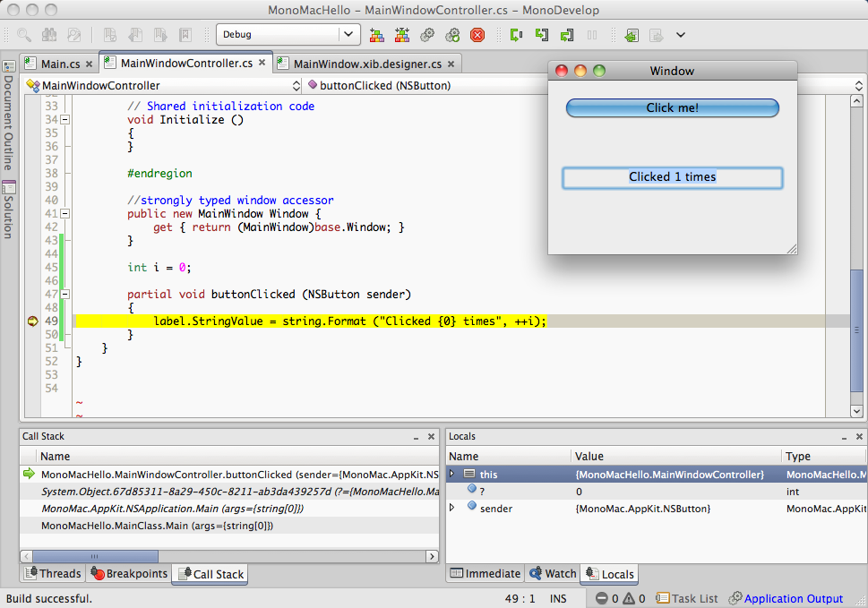Run the project with the plain gear icon
The height and width of the screenshot is (608, 868).
pos(426,35)
